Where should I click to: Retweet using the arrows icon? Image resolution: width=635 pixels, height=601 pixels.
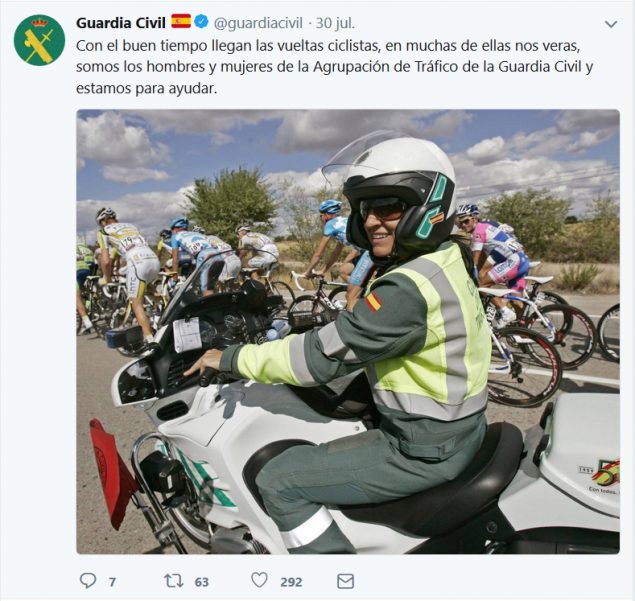click(x=174, y=581)
